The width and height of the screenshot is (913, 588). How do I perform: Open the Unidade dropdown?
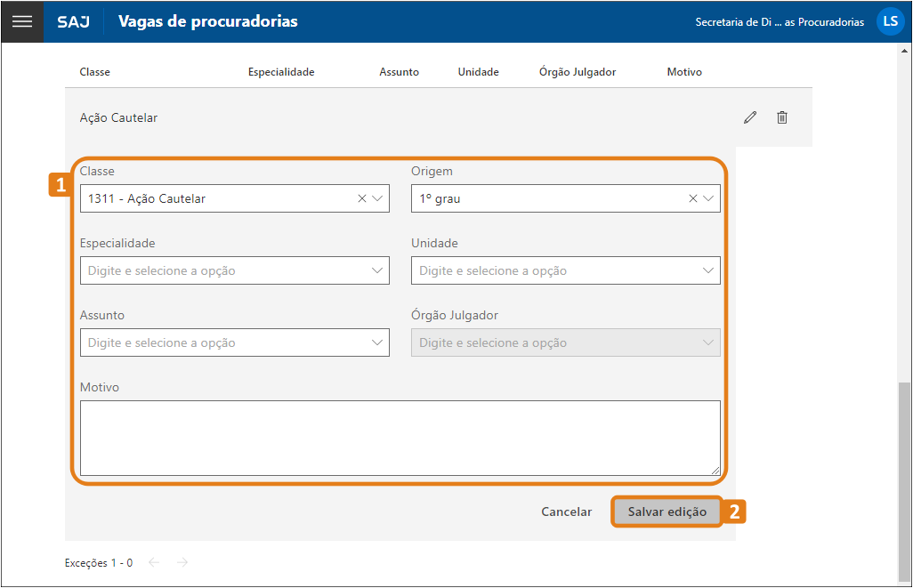pos(708,270)
